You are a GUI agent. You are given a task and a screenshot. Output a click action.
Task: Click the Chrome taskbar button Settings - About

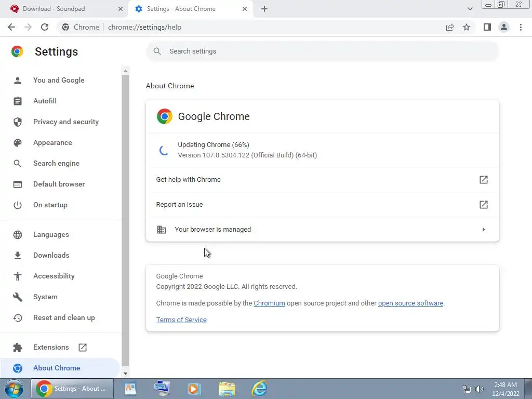point(72,389)
